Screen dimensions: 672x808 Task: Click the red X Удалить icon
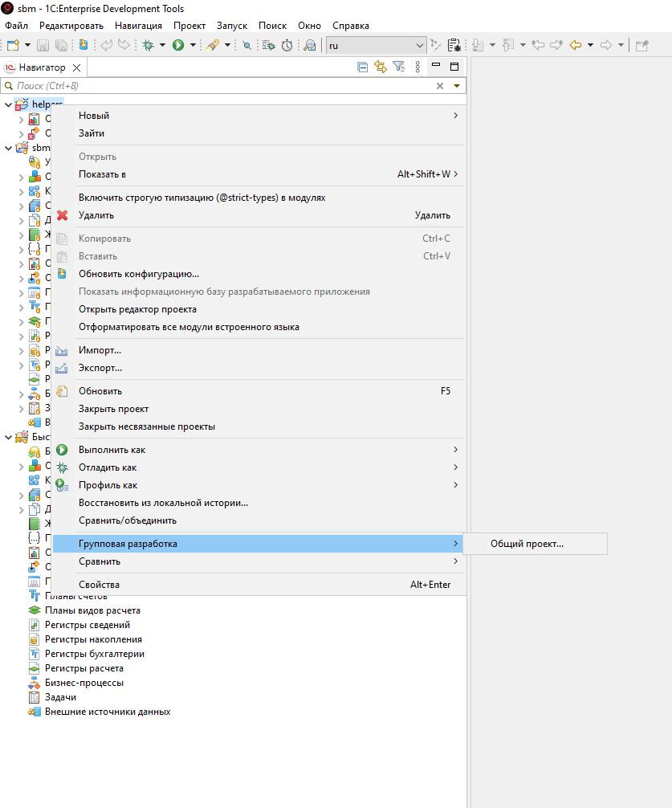coord(62,215)
